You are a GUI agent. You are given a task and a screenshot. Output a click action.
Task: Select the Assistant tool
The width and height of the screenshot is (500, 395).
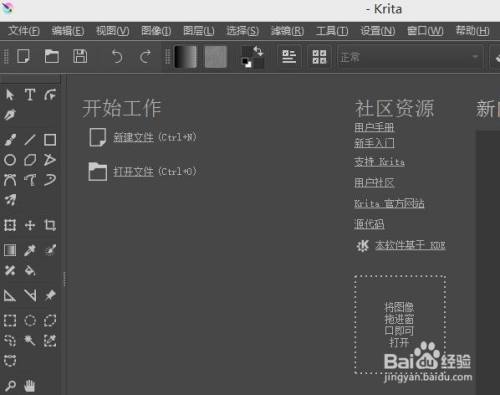pyautogui.click(x=10, y=295)
